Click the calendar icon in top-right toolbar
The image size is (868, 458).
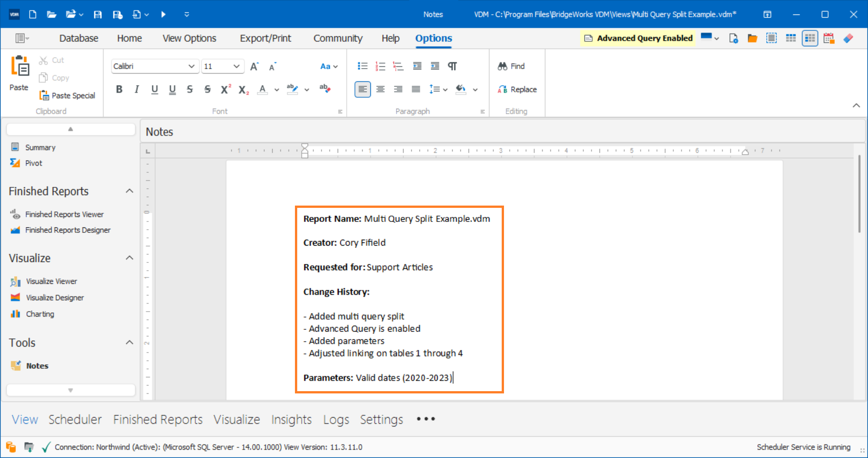click(829, 38)
